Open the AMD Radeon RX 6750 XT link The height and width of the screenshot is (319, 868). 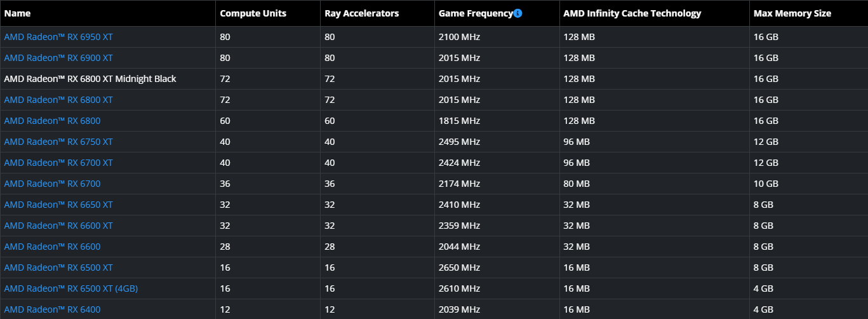(58, 142)
